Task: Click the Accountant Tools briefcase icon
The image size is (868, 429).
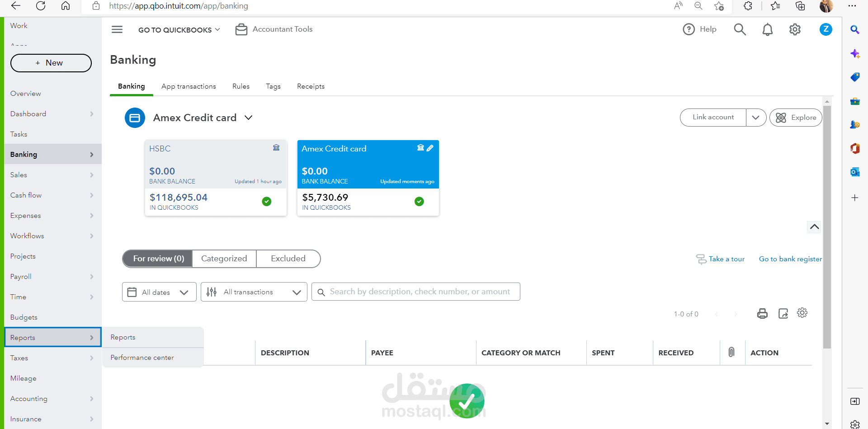Action: 241,29
